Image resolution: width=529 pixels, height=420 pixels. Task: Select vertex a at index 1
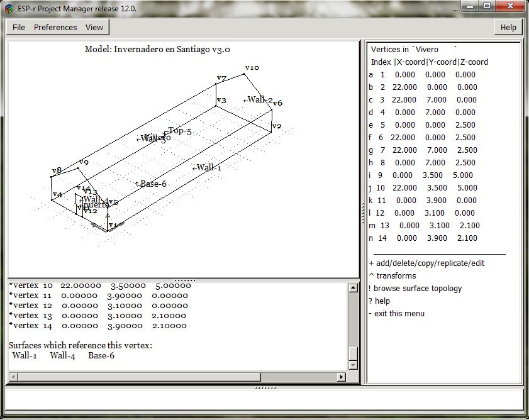click(x=422, y=75)
